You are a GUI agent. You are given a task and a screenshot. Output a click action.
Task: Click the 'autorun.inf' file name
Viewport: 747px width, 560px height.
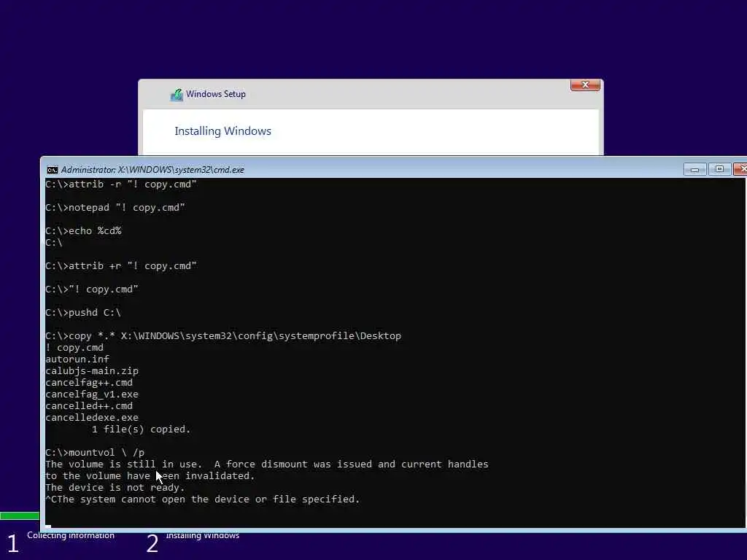pyautogui.click(x=77, y=359)
